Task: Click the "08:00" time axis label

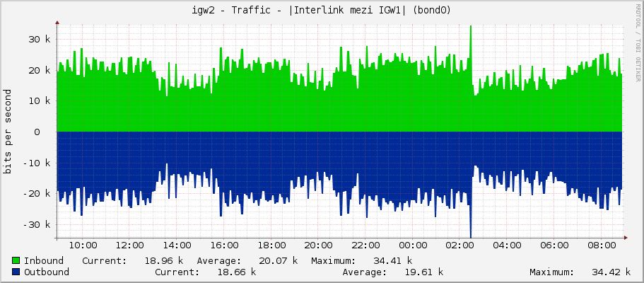Action: coord(602,246)
